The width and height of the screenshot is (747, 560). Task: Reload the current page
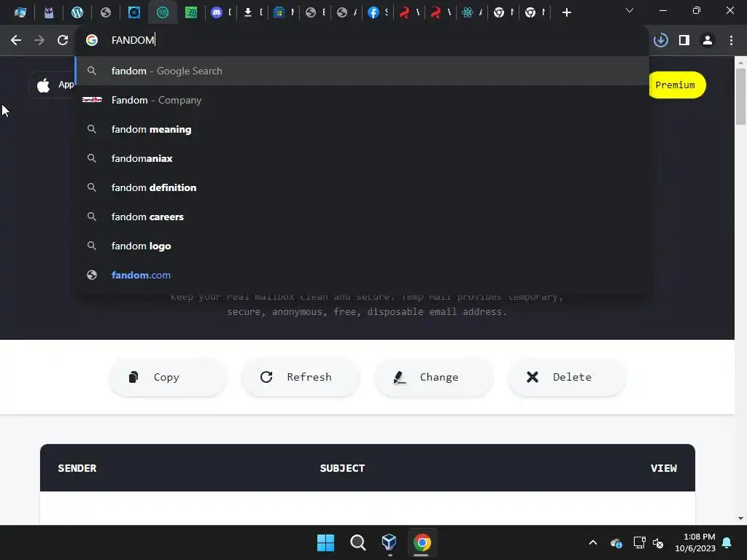coord(63,40)
